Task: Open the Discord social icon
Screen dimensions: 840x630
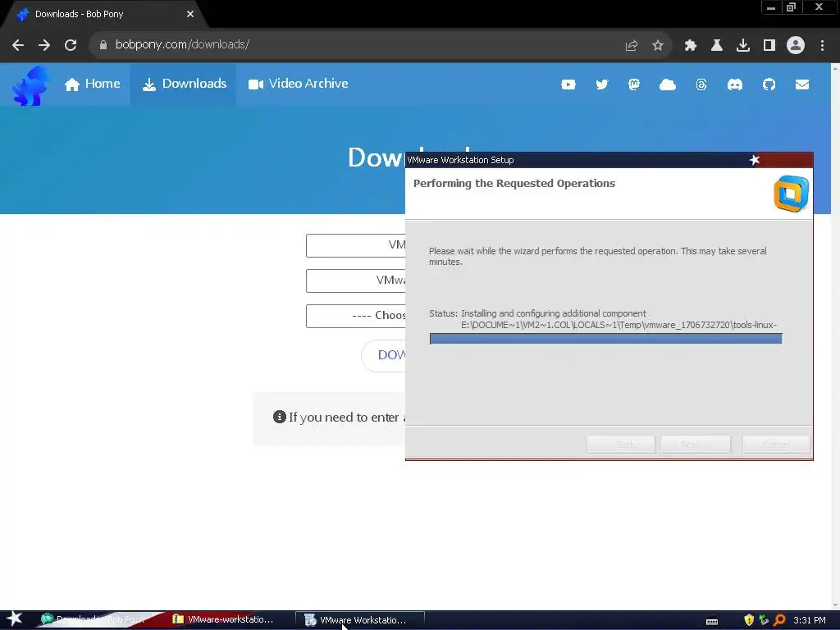Action: point(735,84)
